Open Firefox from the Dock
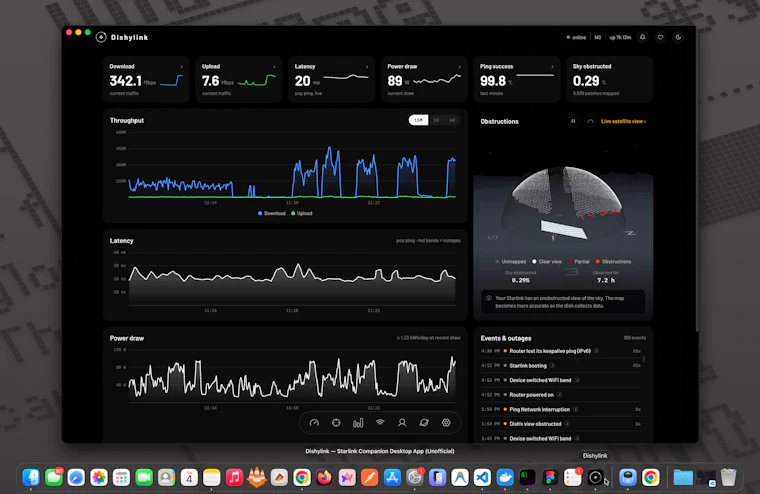 324,478
